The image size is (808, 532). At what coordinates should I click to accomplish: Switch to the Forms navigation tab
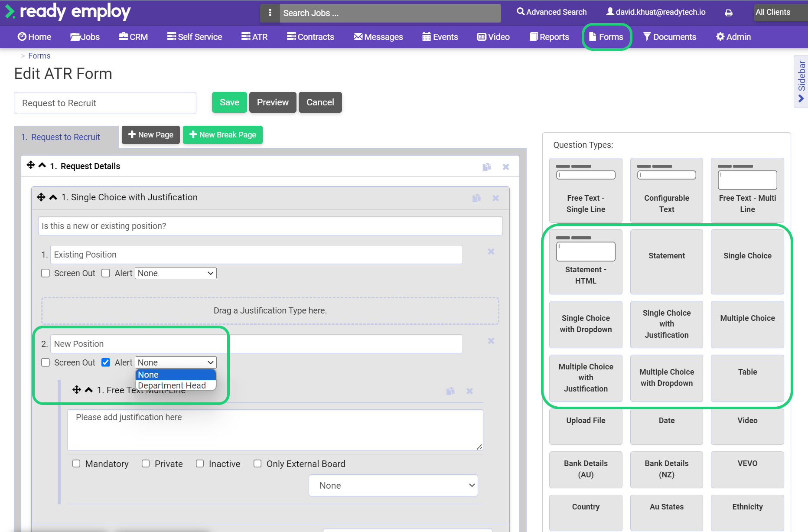(x=606, y=36)
